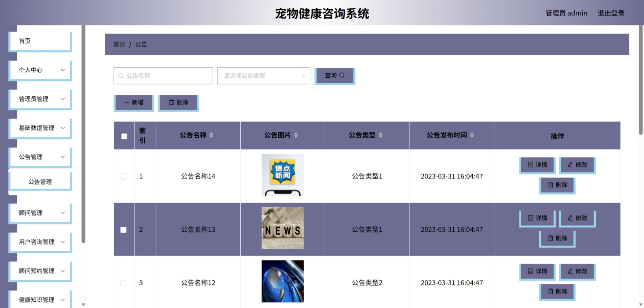Image resolution: width=644 pixels, height=308 pixels.
Task: Open 详情 for 公告名称12
Action: pos(537,272)
